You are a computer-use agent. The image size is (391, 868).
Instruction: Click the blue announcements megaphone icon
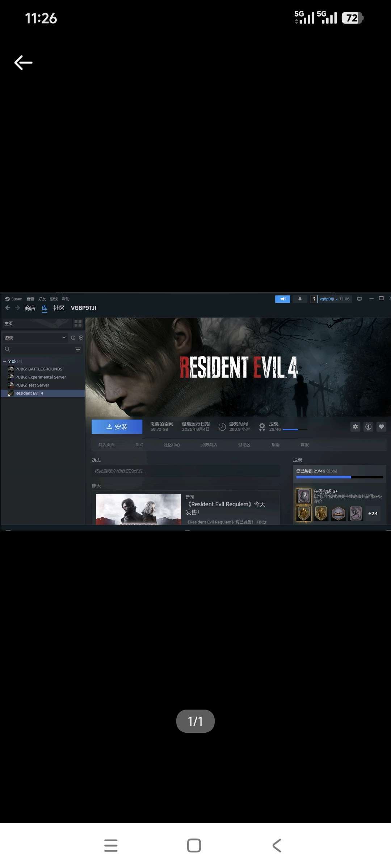coord(282,299)
